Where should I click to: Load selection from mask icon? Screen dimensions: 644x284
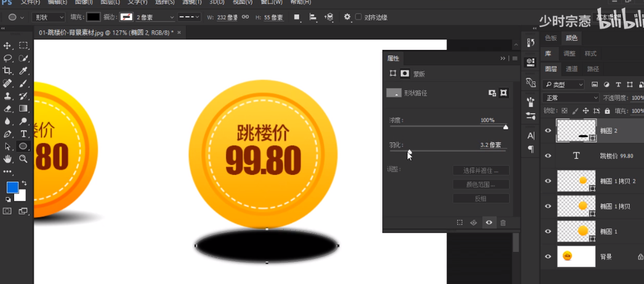(459, 222)
